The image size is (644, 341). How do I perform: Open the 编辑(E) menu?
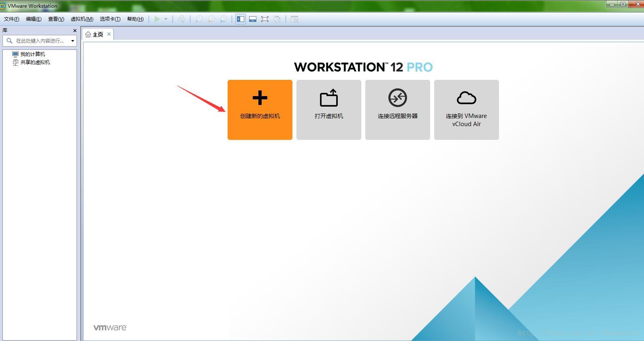[34, 19]
